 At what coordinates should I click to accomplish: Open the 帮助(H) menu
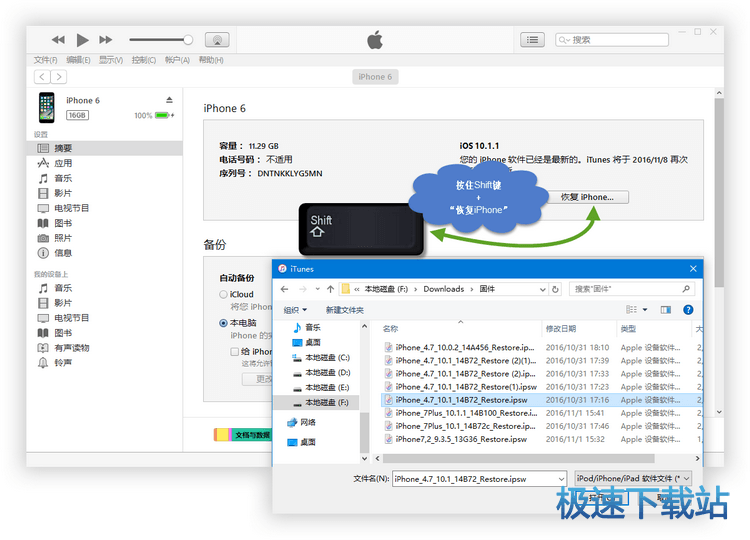coord(211,60)
